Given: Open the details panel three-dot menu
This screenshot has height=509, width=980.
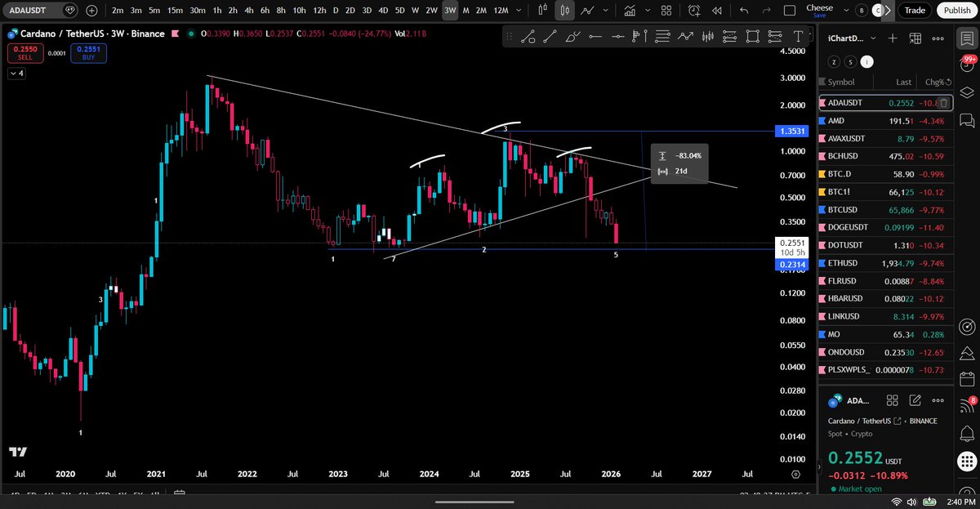Looking at the screenshot, I should (938, 400).
